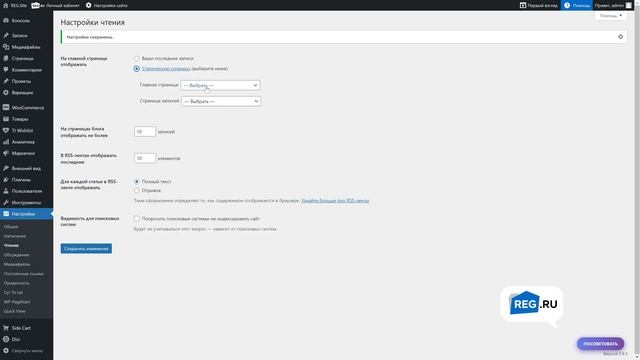Open the Комментарии comments icon
The height and width of the screenshot is (360, 640).
pyautogui.click(x=6, y=70)
